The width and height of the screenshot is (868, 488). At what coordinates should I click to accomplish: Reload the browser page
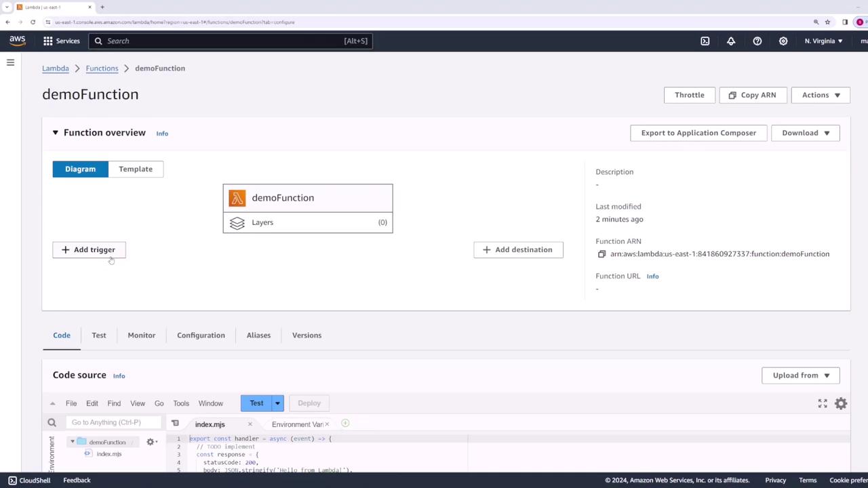[x=33, y=22]
